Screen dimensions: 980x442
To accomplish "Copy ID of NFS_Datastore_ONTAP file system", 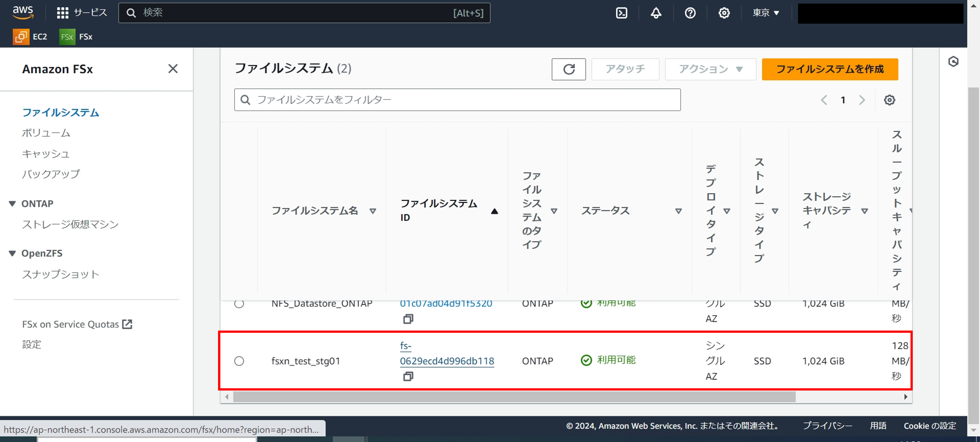I will coord(408,319).
